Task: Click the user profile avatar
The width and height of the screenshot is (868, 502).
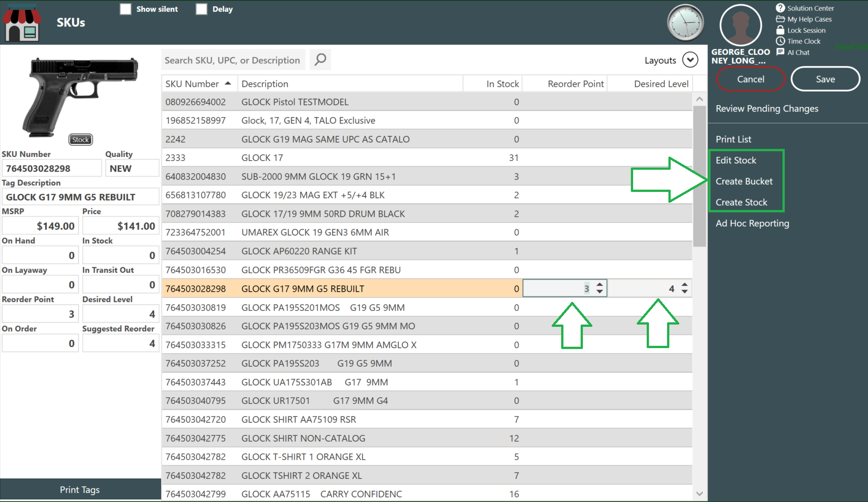Action: click(x=740, y=25)
